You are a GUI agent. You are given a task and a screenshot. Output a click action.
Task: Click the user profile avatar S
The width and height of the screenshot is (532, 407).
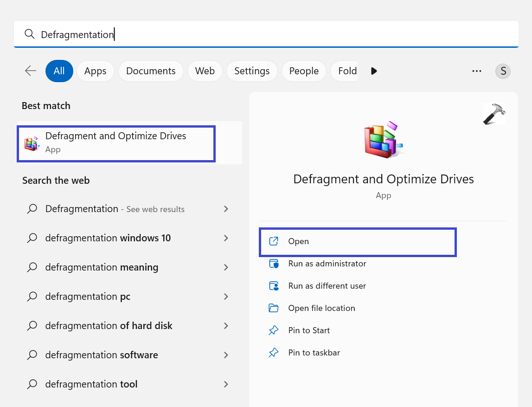pos(503,71)
